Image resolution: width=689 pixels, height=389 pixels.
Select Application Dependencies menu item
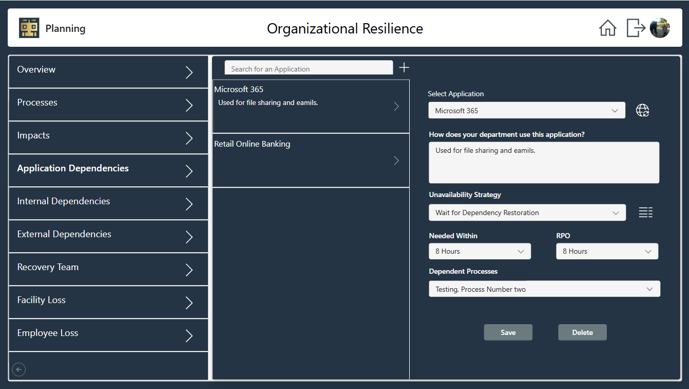(x=108, y=170)
